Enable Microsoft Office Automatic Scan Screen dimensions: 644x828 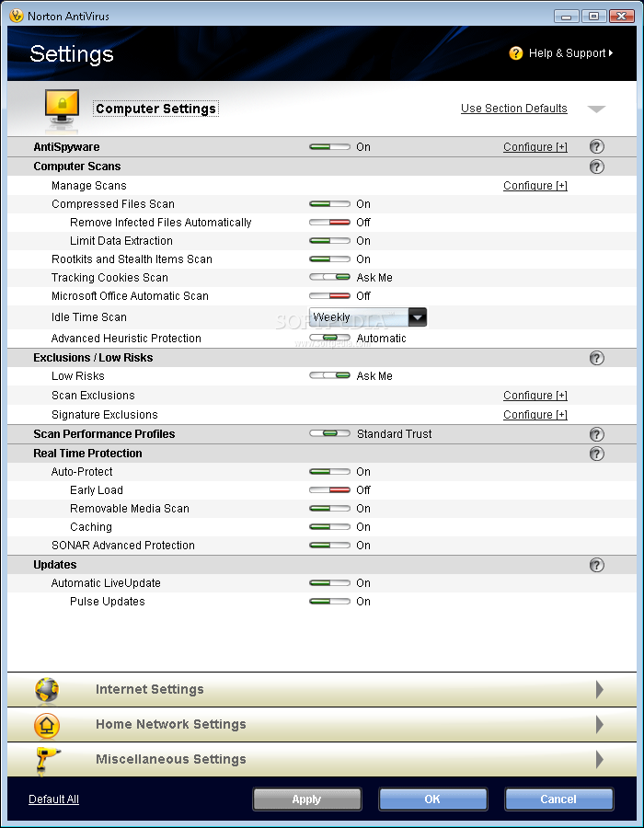click(329, 295)
